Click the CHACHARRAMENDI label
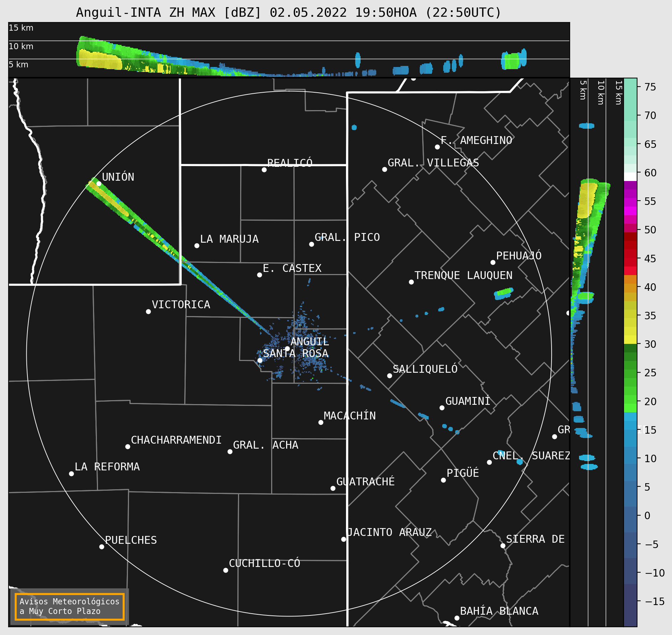The width and height of the screenshot is (672, 635). pos(176,440)
